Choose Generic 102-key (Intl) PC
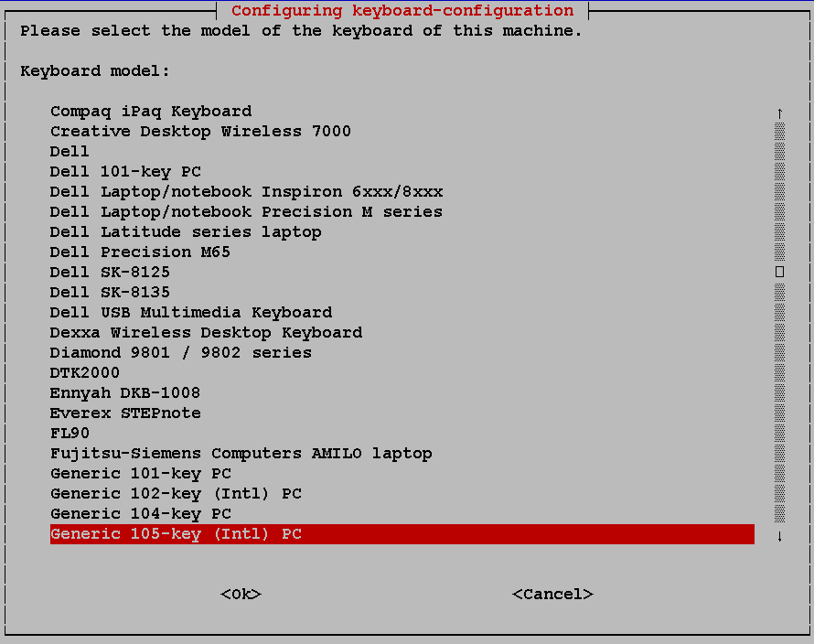 pyautogui.click(x=176, y=493)
